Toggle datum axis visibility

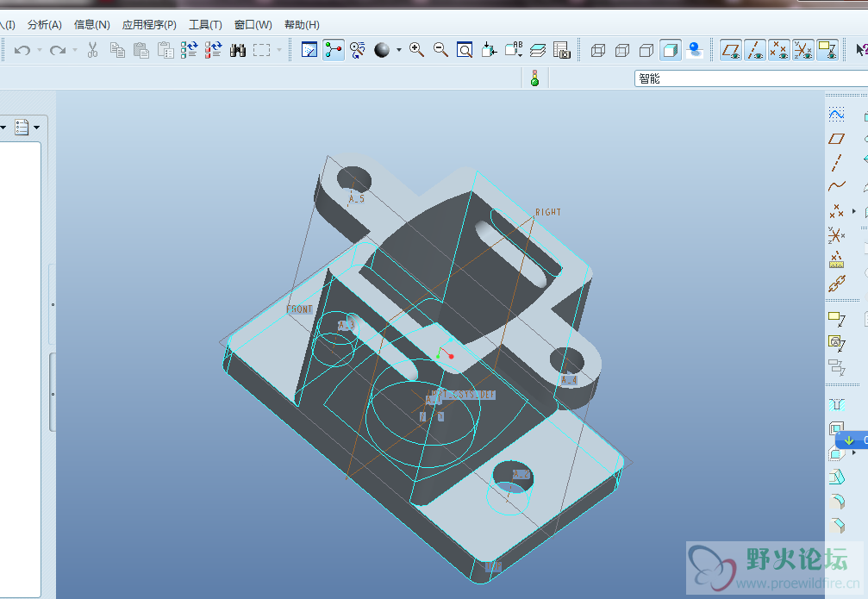coord(755,50)
